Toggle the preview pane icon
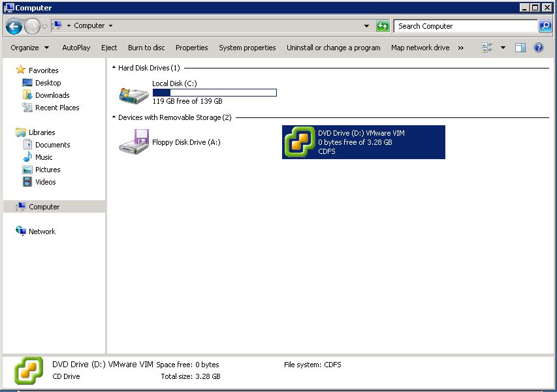The image size is (557, 392). (x=520, y=48)
